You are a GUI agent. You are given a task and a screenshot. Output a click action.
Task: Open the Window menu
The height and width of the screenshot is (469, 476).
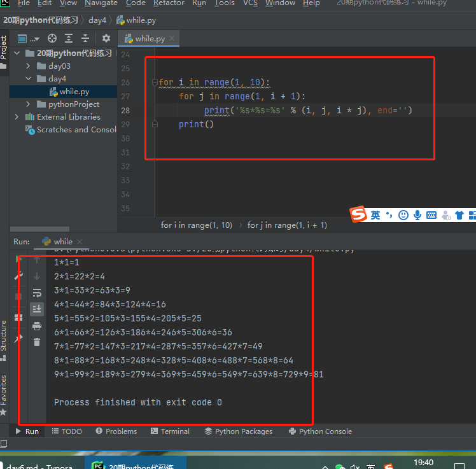pos(280,3)
